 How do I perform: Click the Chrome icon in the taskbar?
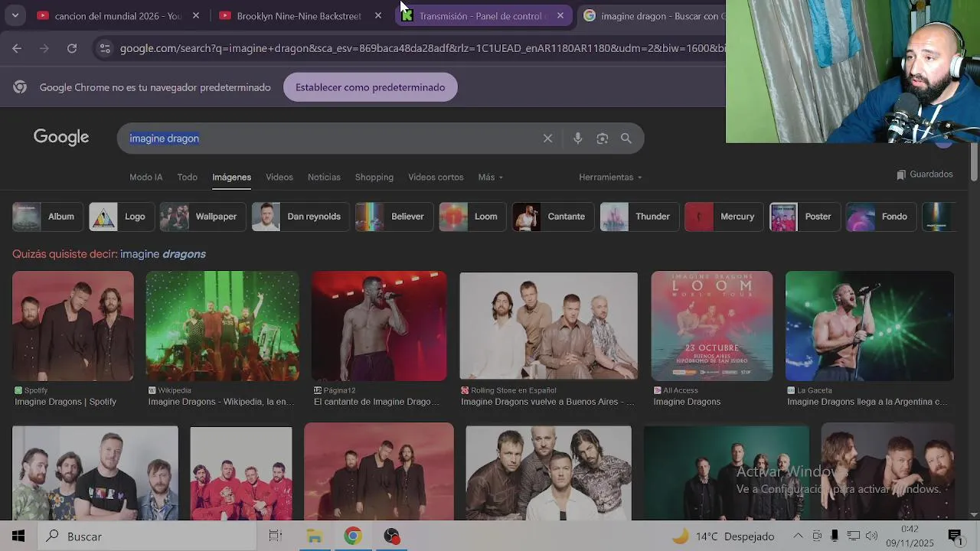353,536
